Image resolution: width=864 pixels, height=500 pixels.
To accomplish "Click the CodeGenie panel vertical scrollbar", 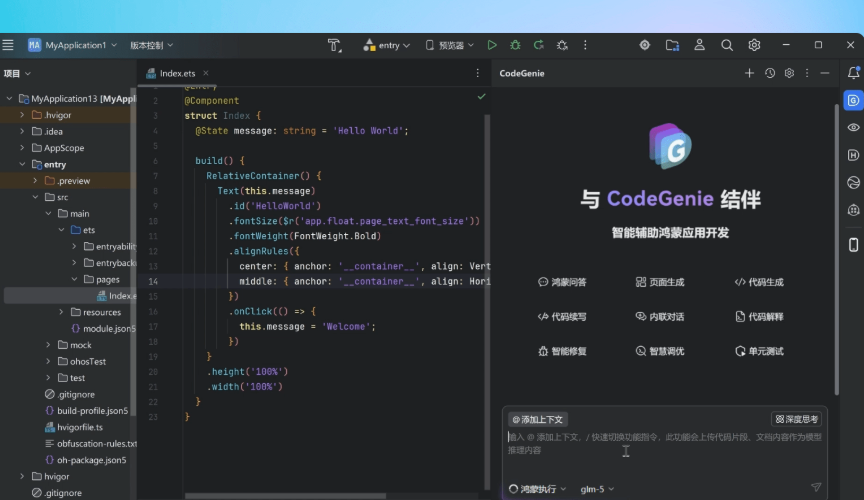I will pos(836,248).
